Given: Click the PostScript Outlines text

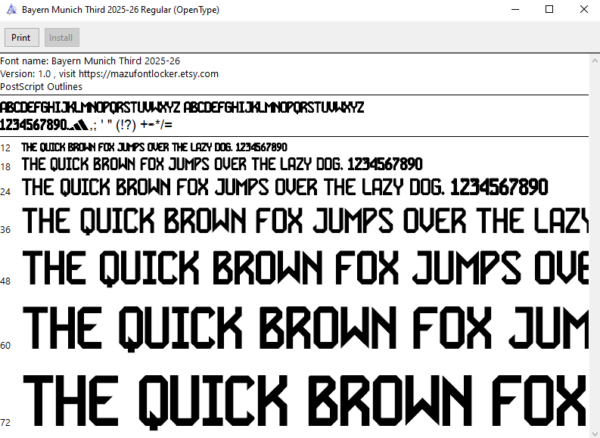Looking at the screenshot, I should (41, 87).
